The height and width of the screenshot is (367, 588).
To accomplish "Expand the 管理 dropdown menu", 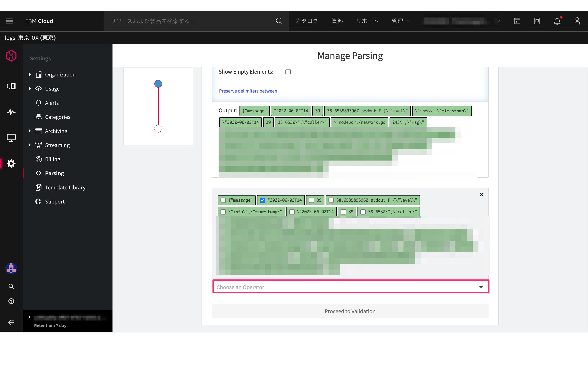I will coord(401,21).
